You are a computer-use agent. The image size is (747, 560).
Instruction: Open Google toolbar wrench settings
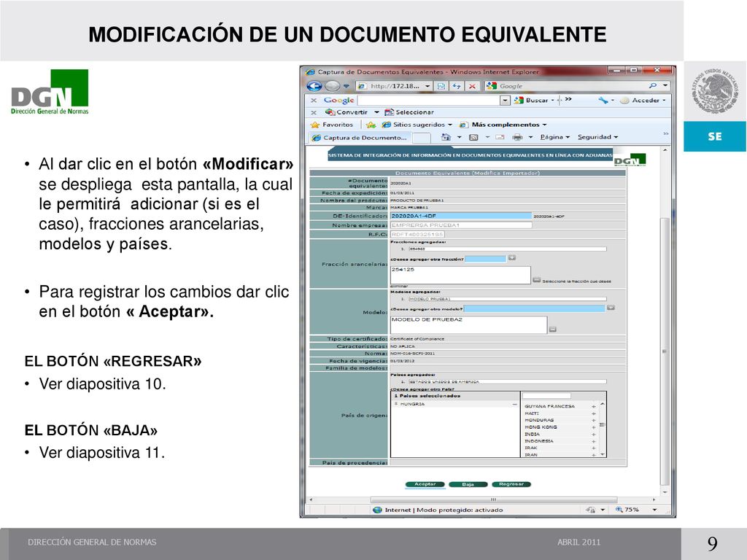(603, 100)
